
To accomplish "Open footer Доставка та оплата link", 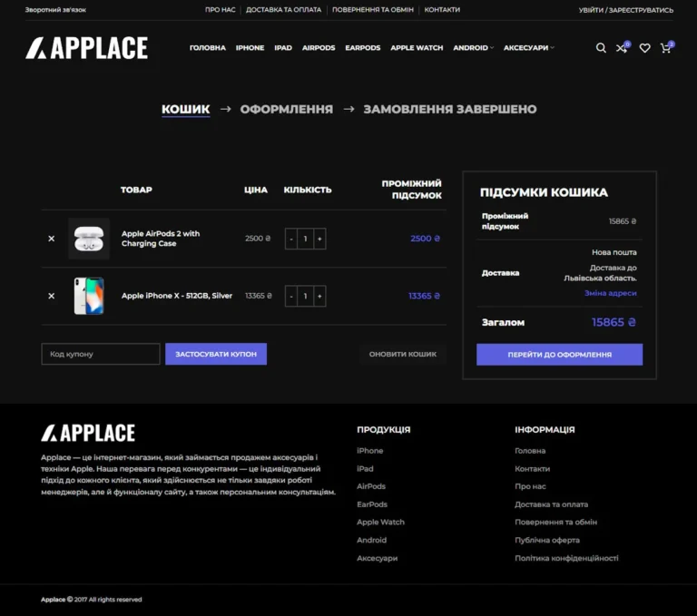I will tap(551, 504).
